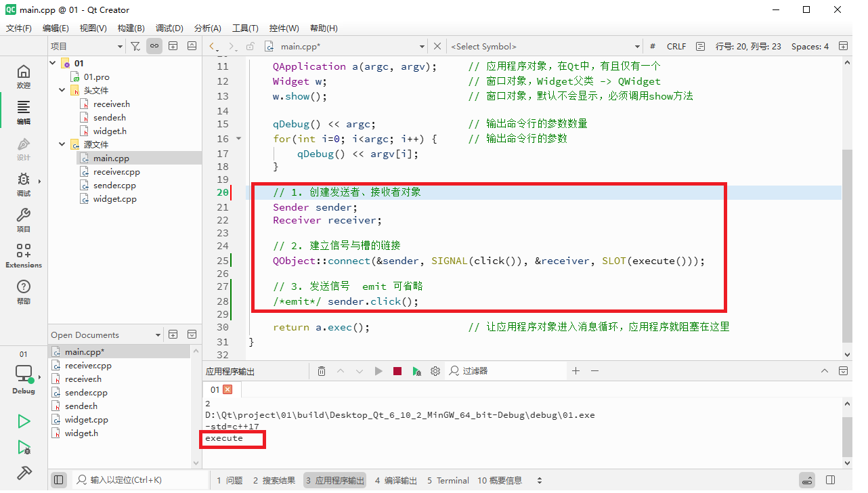
Task: Open the Welcome (欢迎) mode
Action: pos(24,77)
